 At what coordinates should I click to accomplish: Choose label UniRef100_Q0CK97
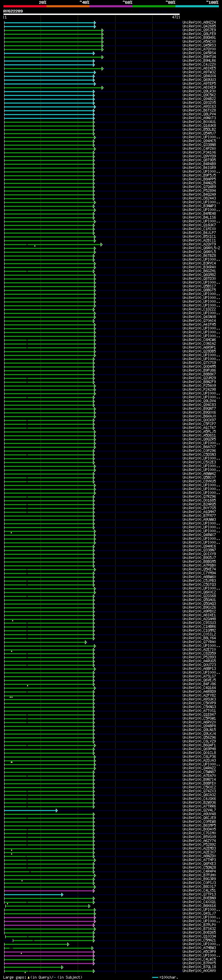[x=199, y=420]
